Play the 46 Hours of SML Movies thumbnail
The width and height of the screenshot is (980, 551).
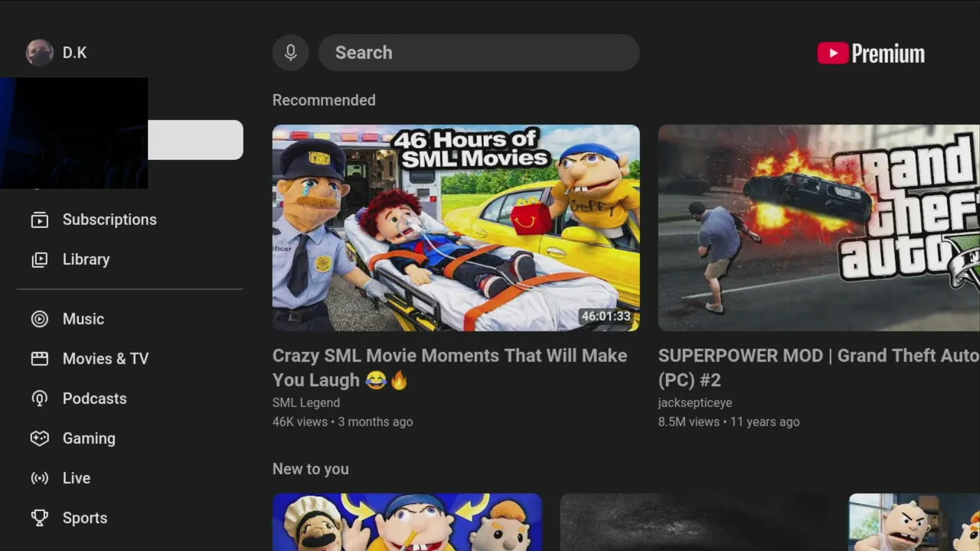click(x=456, y=228)
